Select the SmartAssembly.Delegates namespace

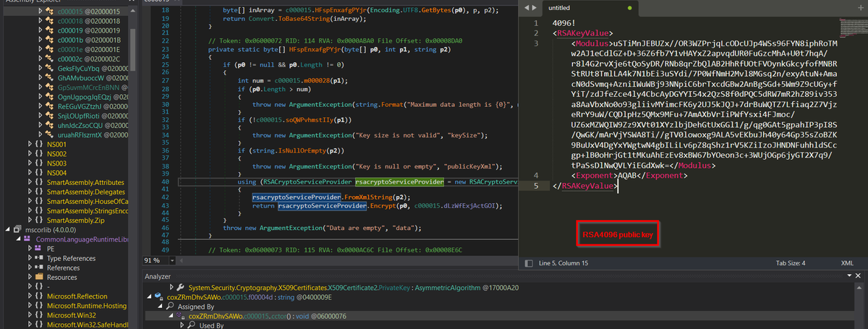(x=85, y=192)
